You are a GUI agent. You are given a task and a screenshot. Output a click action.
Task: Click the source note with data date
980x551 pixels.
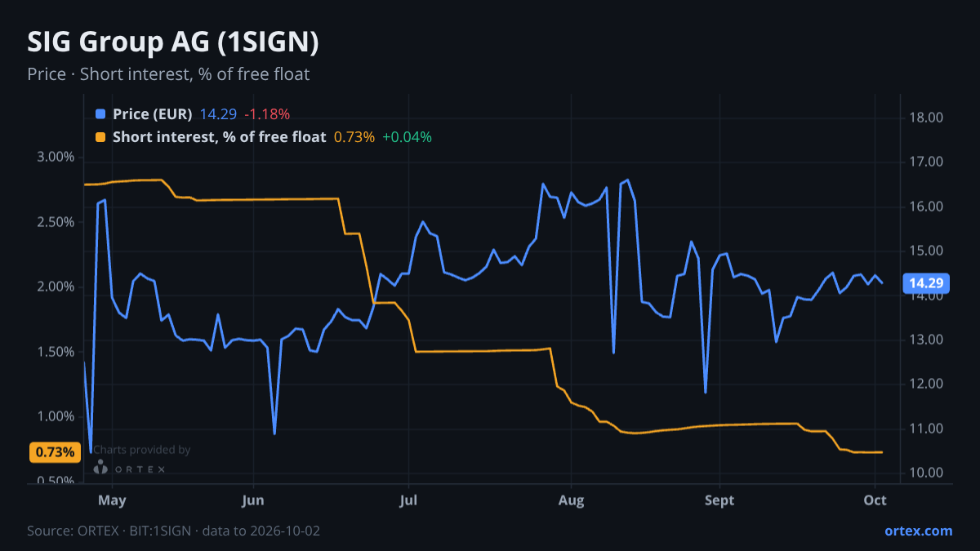click(x=173, y=531)
